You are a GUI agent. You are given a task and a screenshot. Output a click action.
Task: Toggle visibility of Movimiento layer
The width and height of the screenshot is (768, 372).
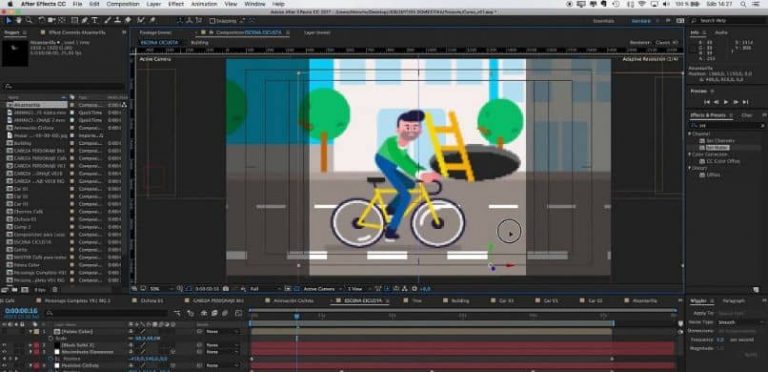[x=4, y=351]
